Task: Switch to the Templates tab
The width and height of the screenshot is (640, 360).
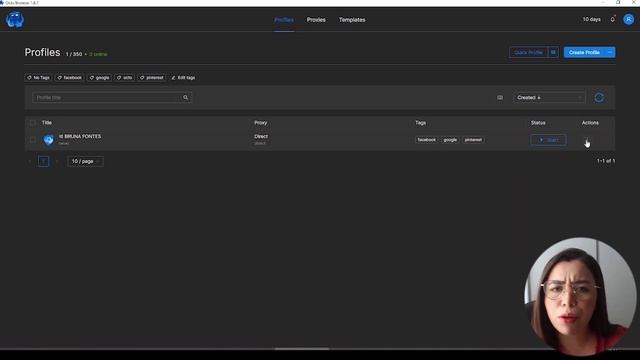Action: point(352,20)
